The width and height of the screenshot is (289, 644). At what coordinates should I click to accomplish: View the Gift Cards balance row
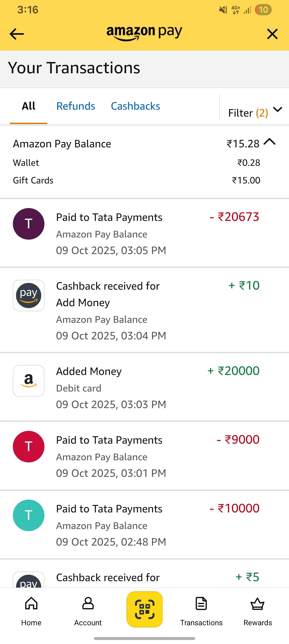(x=136, y=180)
